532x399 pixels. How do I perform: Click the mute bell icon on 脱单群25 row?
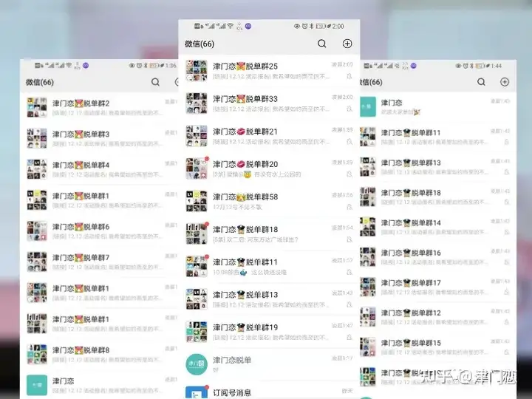(x=349, y=76)
